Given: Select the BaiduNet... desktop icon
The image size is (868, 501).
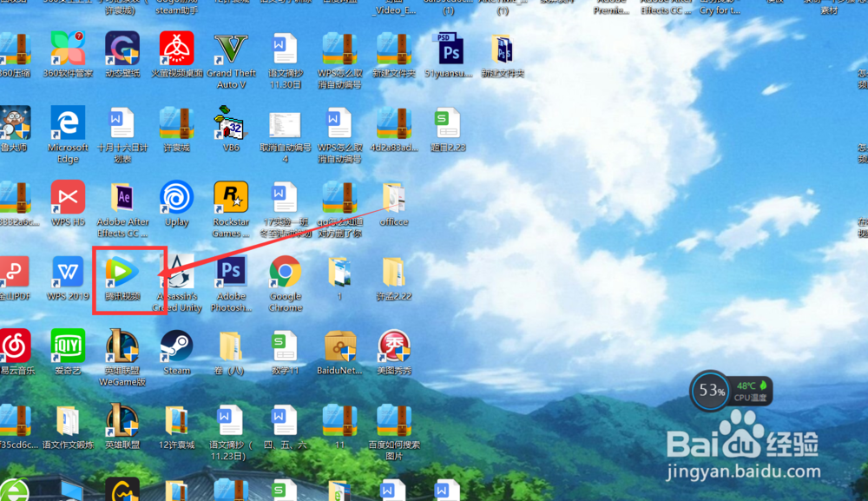Looking at the screenshot, I should pyautogui.click(x=339, y=346).
